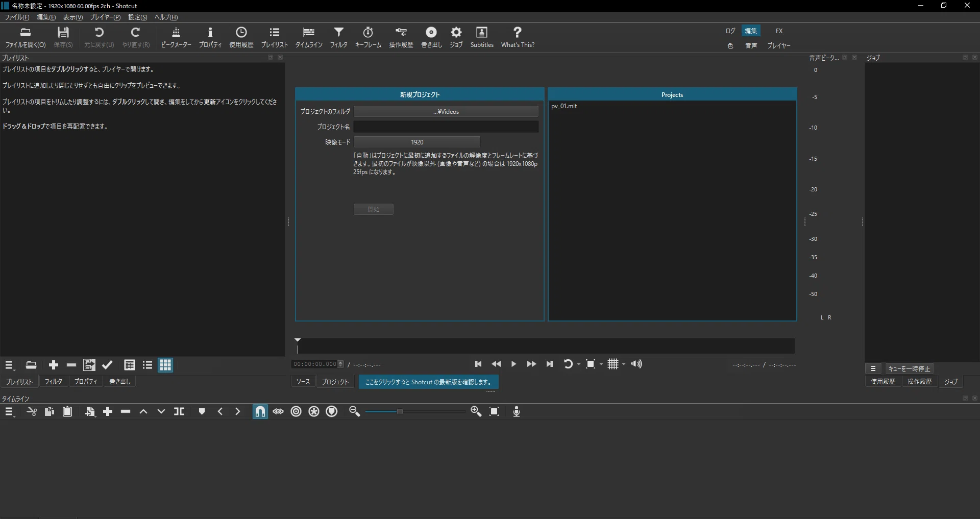
Task: Open the 設定(S) menu
Action: coord(137,17)
